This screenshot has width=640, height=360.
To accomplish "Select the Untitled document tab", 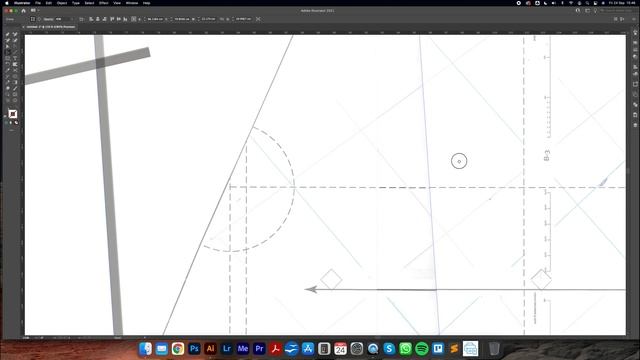I will point(51,27).
